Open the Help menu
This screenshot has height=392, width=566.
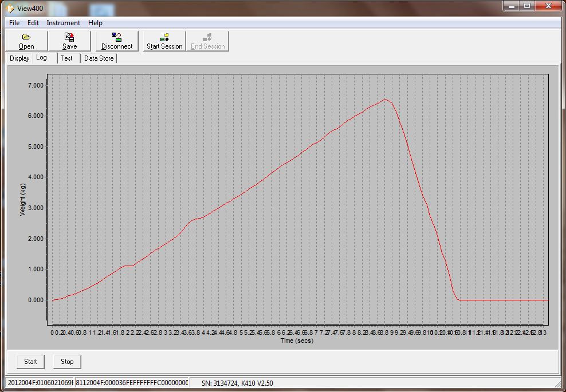tap(95, 23)
